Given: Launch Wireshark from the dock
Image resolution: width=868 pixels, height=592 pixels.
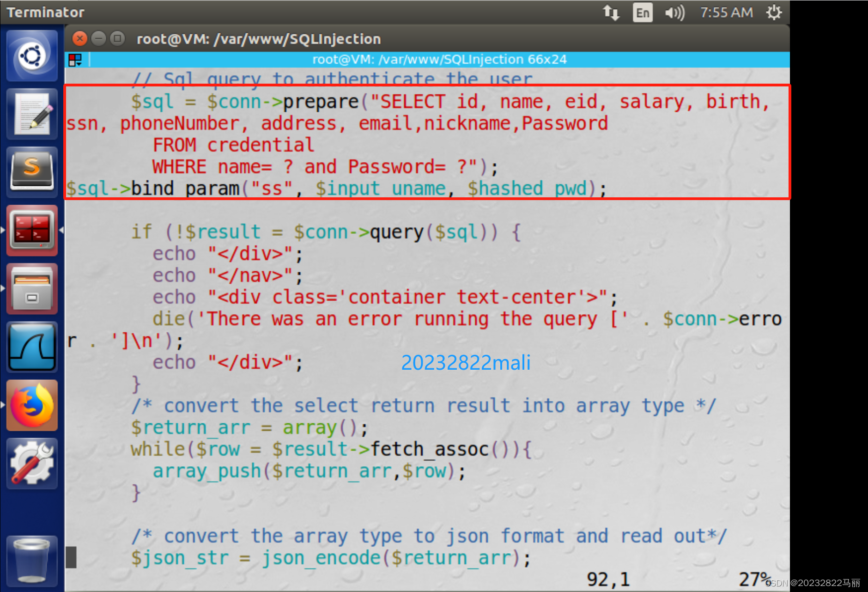Looking at the screenshot, I should (x=31, y=347).
